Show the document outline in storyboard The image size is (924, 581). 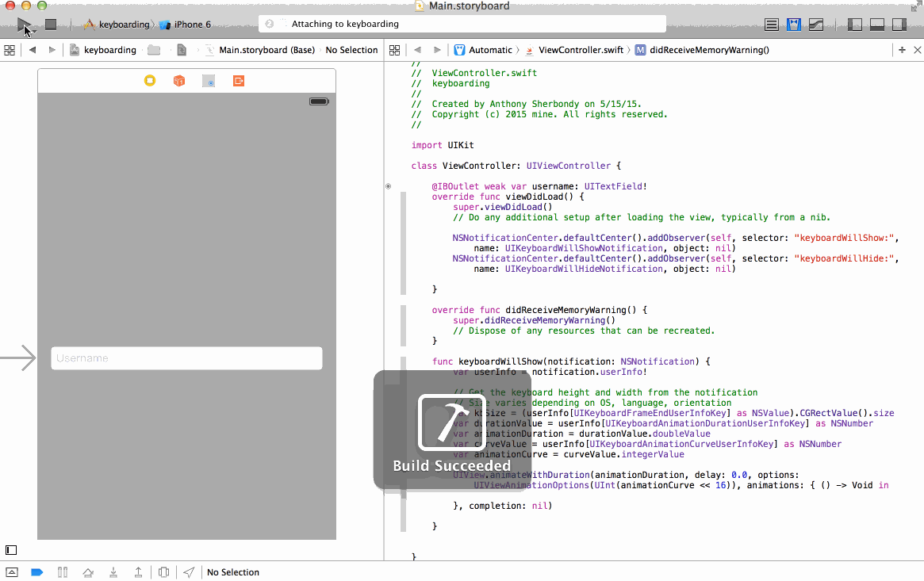11,550
